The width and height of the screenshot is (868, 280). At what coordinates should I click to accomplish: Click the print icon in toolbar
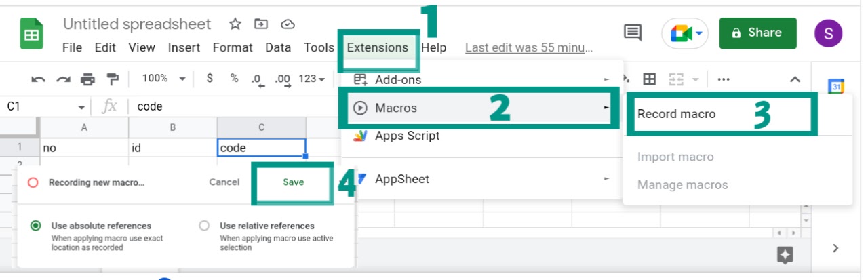pos(87,79)
